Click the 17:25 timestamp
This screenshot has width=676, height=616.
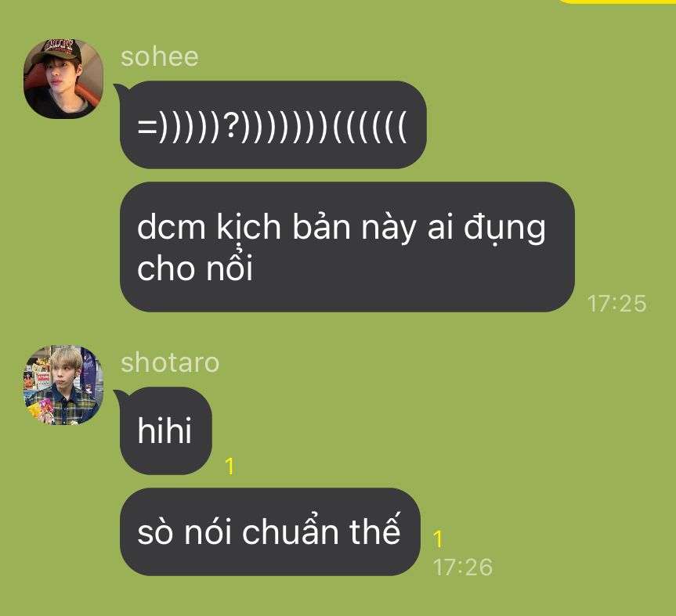click(616, 303)
